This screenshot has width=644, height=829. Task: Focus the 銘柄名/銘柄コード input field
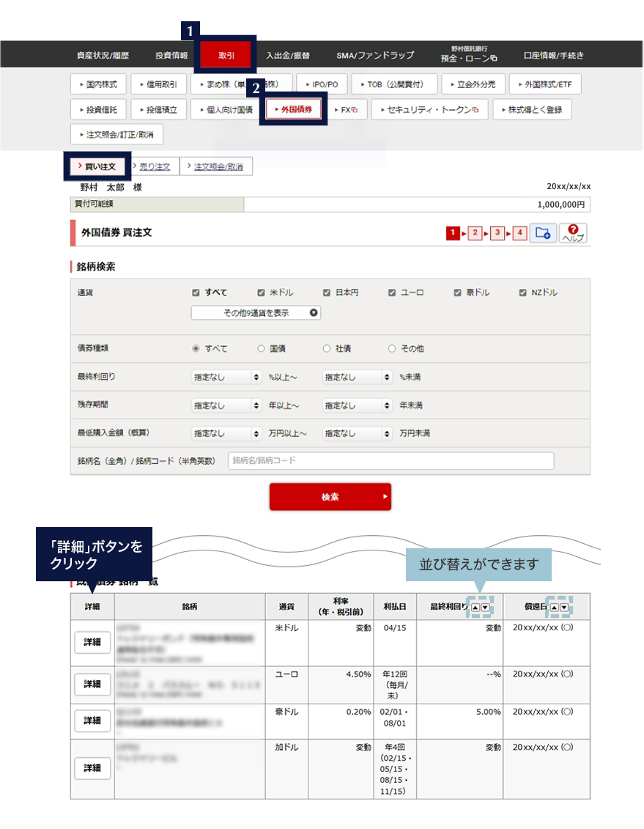(391, 460)
